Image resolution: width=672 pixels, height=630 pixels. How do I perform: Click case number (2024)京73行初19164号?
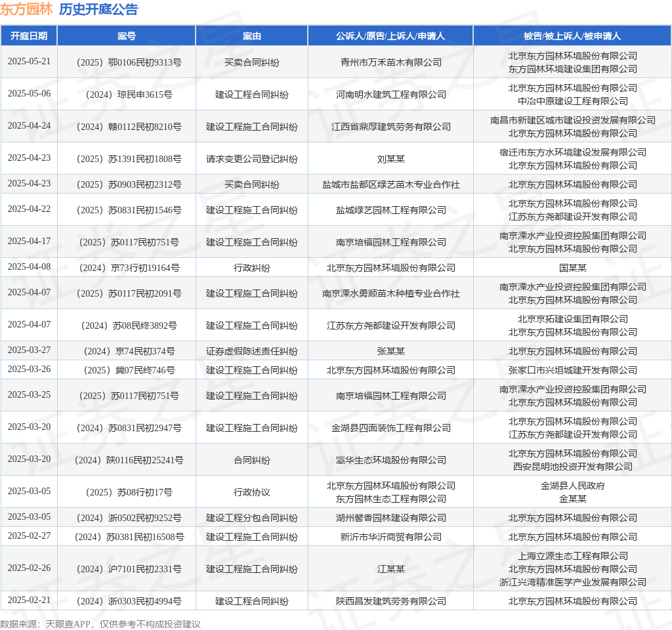[x=129, y=268]
